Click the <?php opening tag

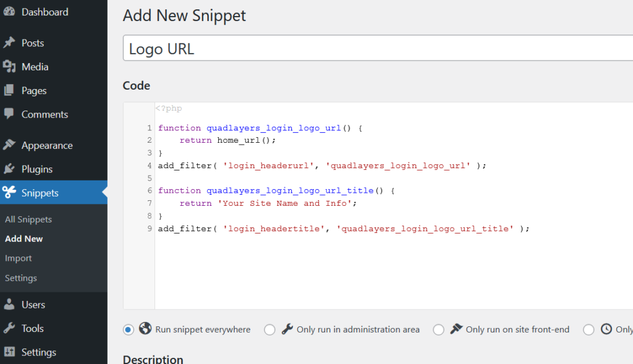(x=169, y=108)
